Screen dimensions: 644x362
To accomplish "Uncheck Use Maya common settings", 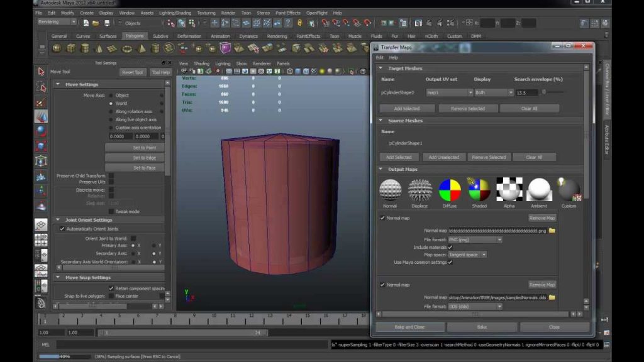I will (x=450, y=262).
